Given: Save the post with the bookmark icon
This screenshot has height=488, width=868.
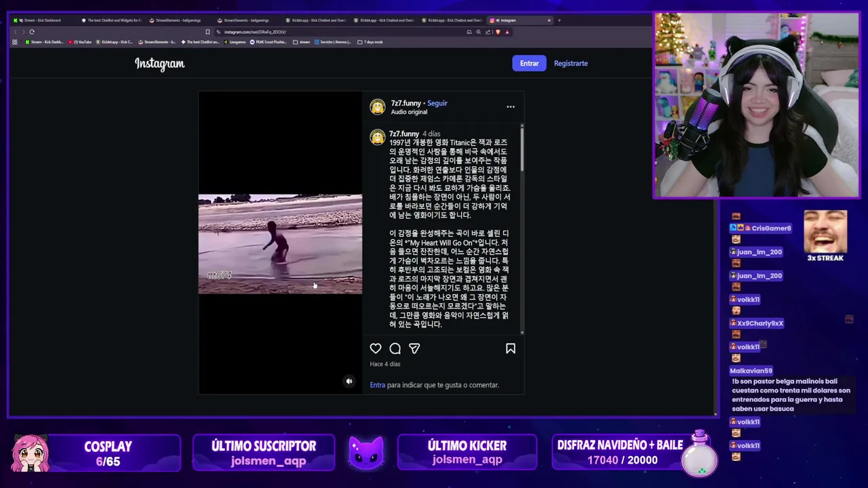Looking at the screenshot, I should click(511, 348).
